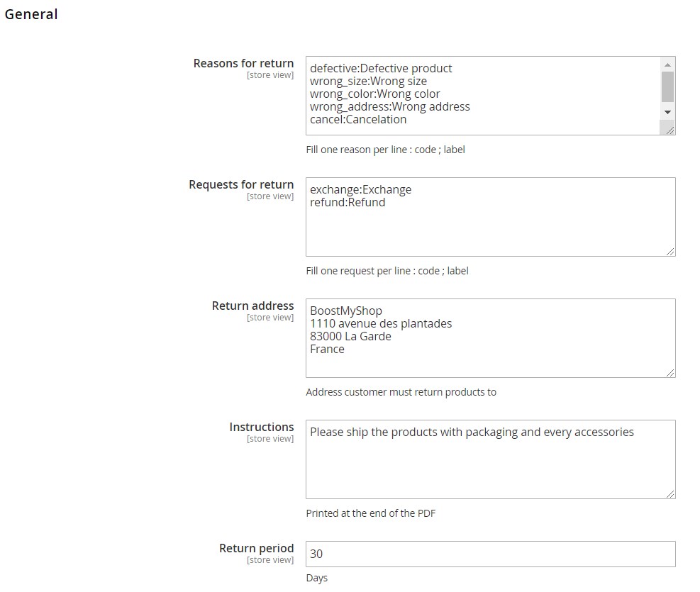Focus the Return period days field
Screen dimensions: 700x592
pyautogui.click(x=490, y=554)
